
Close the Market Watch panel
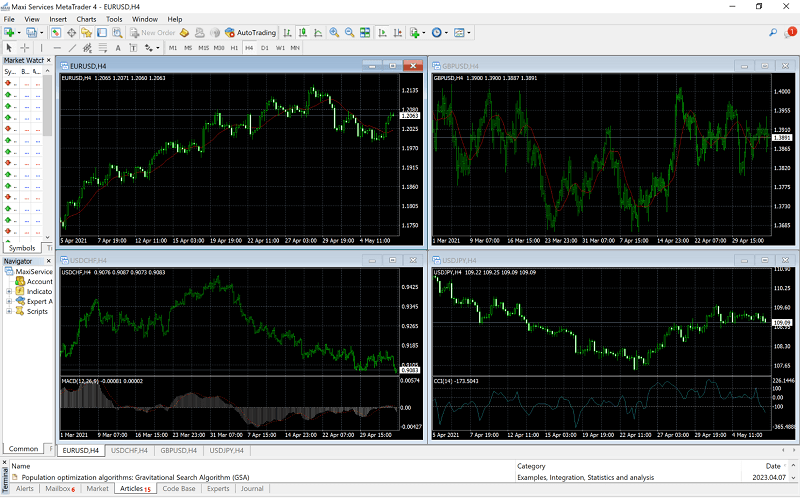pos(48,60)
